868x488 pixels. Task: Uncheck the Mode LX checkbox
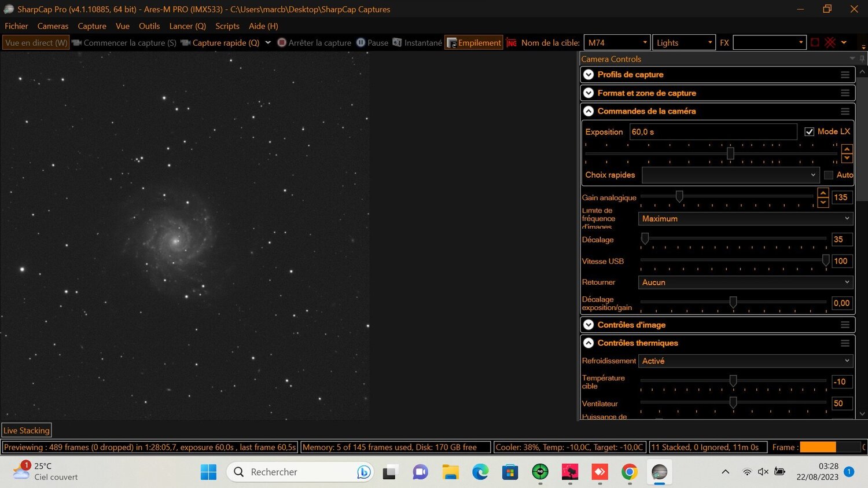pyautogui.click(x=810, y=132)
